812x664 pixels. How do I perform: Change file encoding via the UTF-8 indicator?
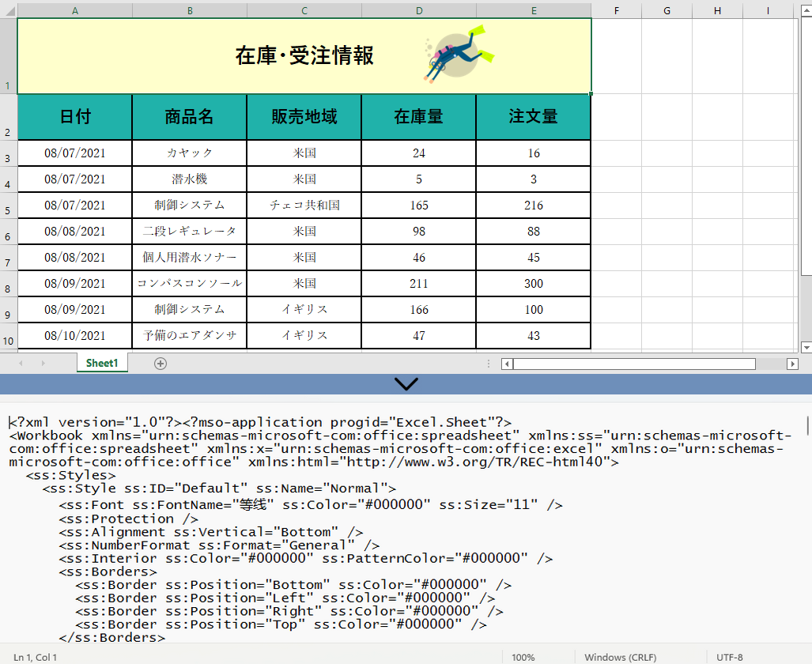pyautogui.click(x=731, y=657)
